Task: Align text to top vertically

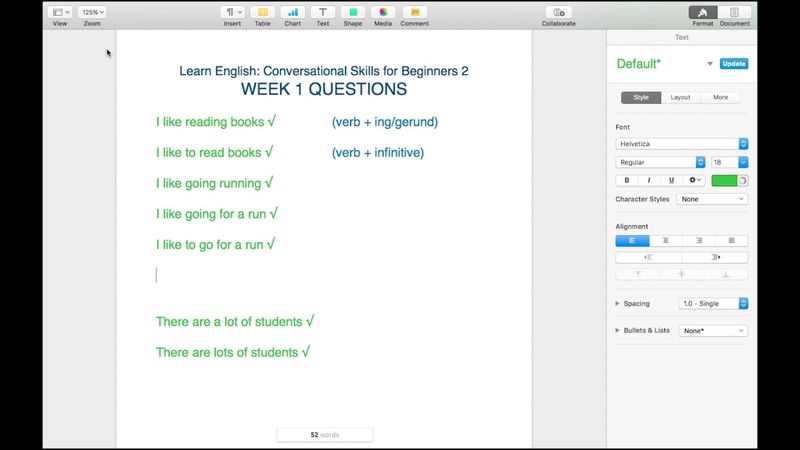Action: 638,274
